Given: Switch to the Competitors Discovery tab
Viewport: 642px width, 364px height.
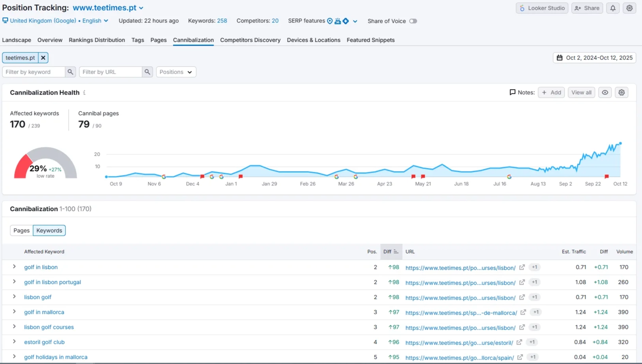Looking at the screenshot, I should 250,40.
